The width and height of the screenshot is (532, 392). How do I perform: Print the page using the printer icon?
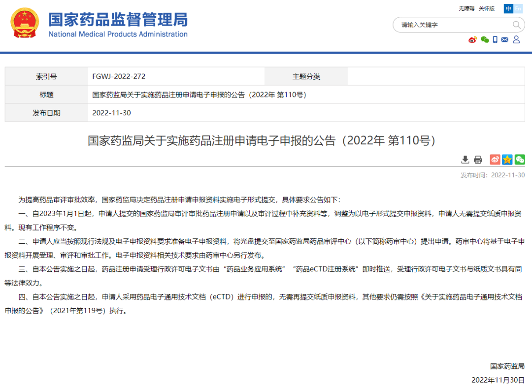(478, 160)
